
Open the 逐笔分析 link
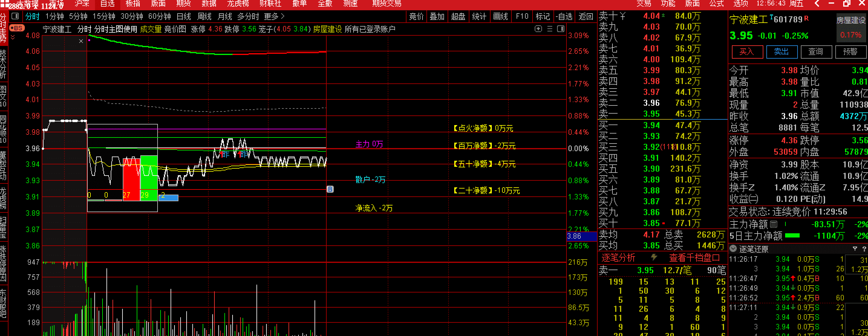pos(618,257)
